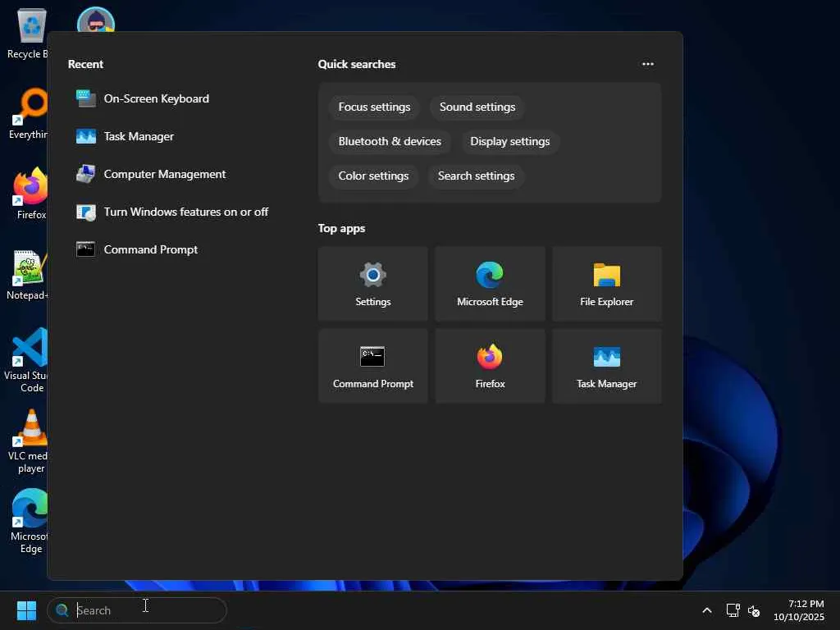
Task: Choose Turn Windows features on or off
Action: point(185,212)
